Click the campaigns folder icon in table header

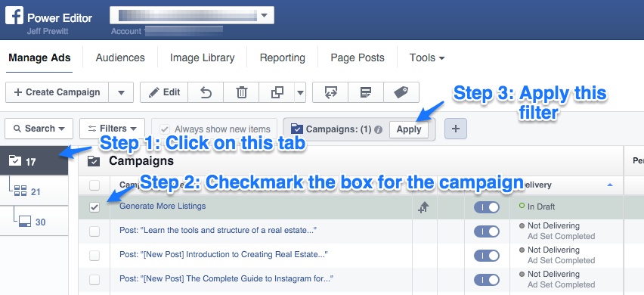tap(94, 161)
